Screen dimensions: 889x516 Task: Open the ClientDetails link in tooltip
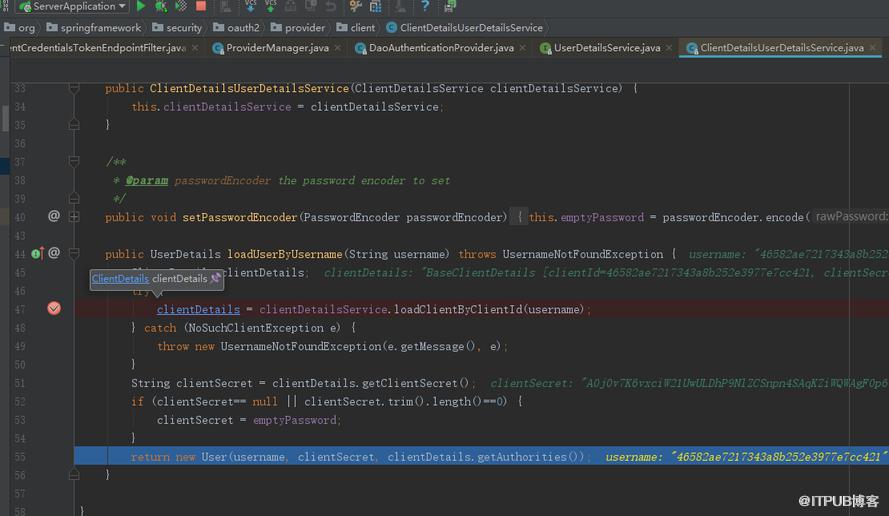click(120, 278)
